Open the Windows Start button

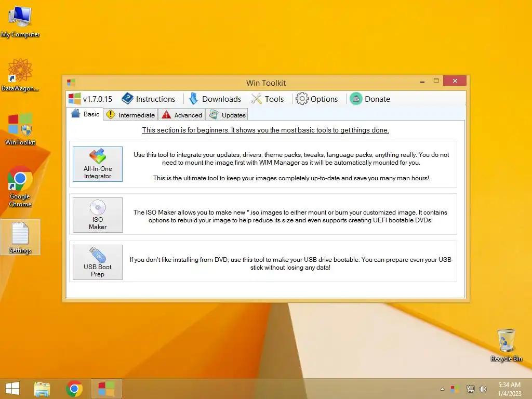click(12, 389)
